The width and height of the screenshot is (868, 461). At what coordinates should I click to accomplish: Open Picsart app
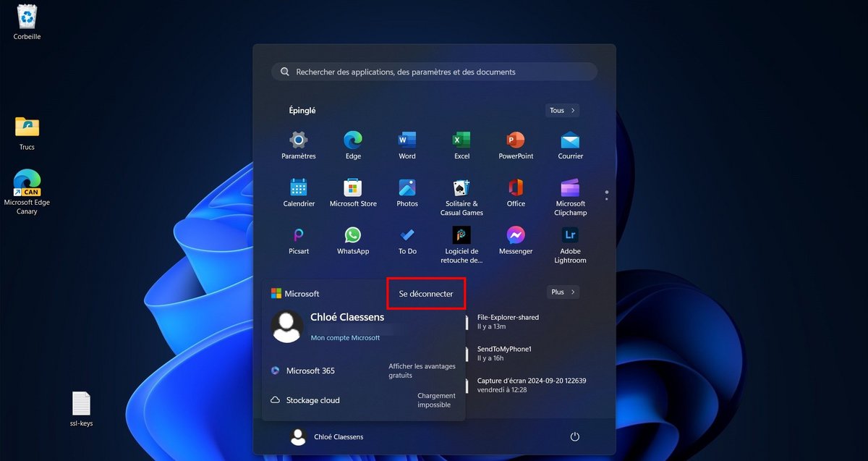tap(299, 241)
